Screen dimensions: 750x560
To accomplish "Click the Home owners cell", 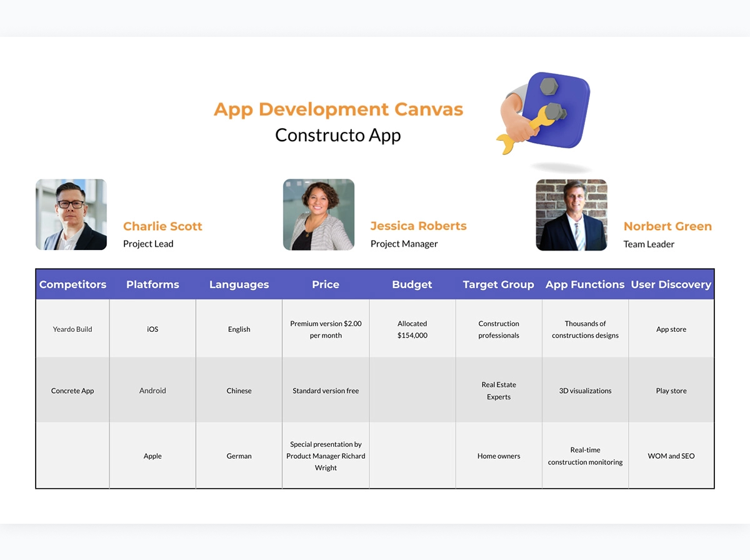I will (499, 456).
